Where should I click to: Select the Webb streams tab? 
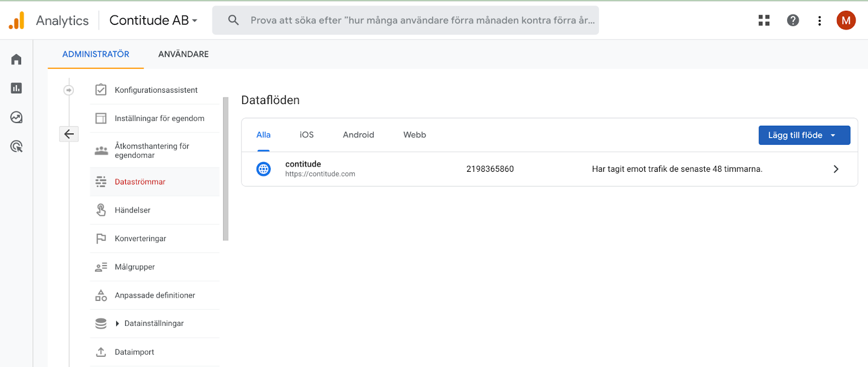414,135
